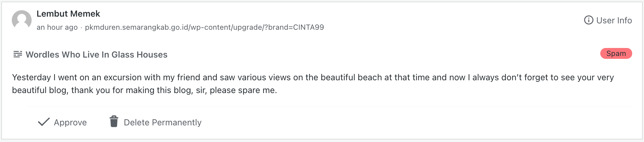644x142 pixels.
Task: Click the trash can icon
Action: [x=114, y=122]
